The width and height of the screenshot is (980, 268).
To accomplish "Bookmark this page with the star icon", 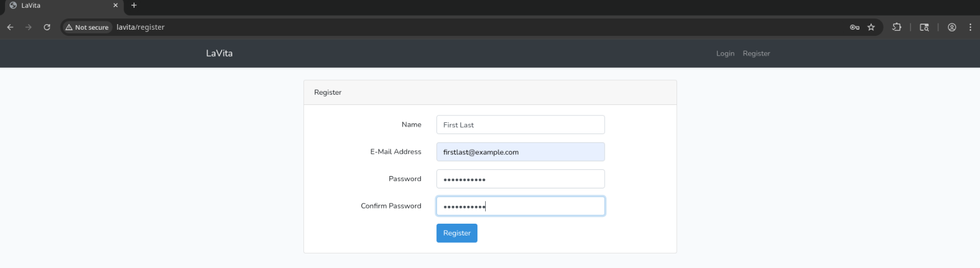I will pyautogui.click(x=871, y=27).
